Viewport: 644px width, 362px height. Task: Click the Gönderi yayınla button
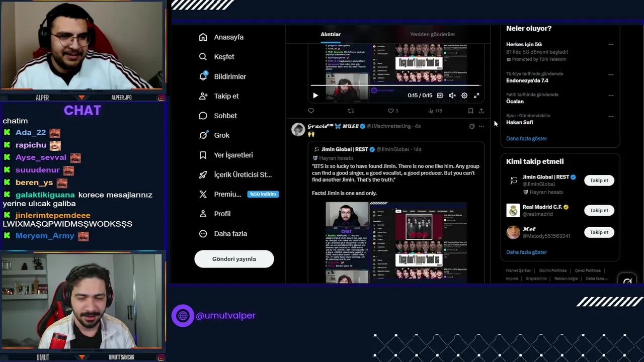tap(234, 259)
